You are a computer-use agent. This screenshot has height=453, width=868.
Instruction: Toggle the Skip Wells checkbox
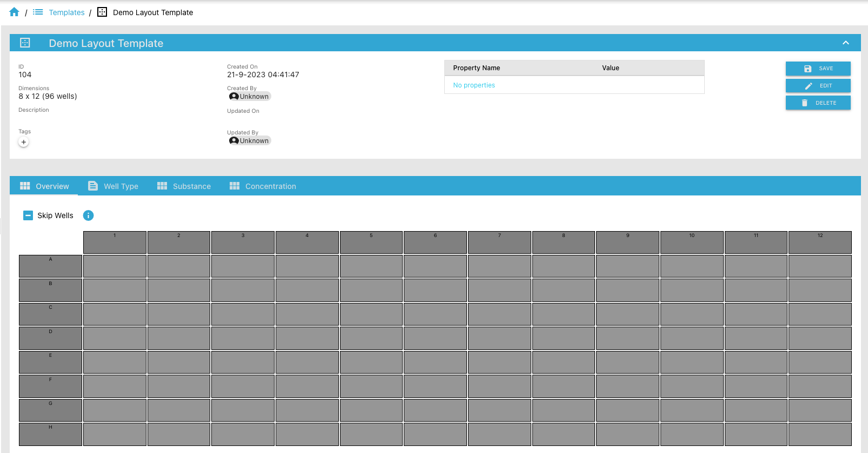[28, 215]
